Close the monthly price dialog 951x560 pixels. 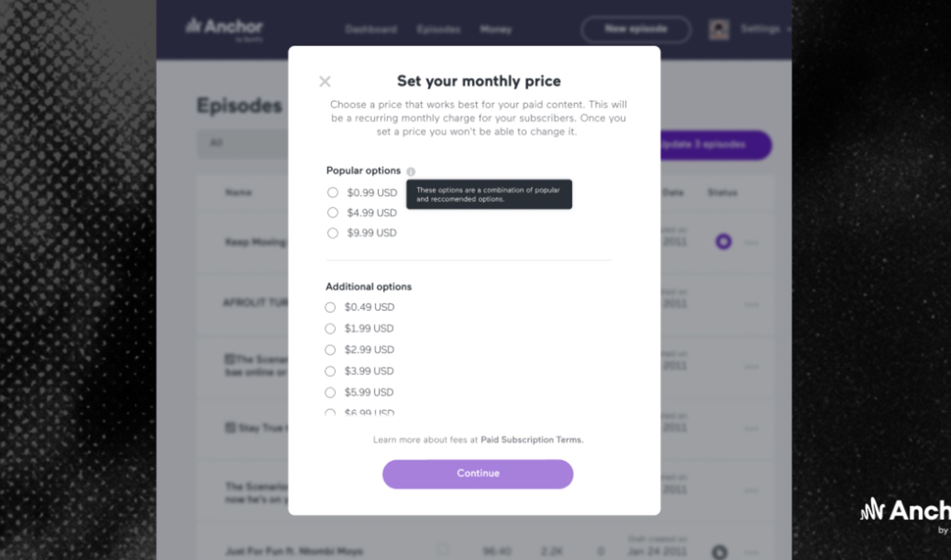[325, 82]
